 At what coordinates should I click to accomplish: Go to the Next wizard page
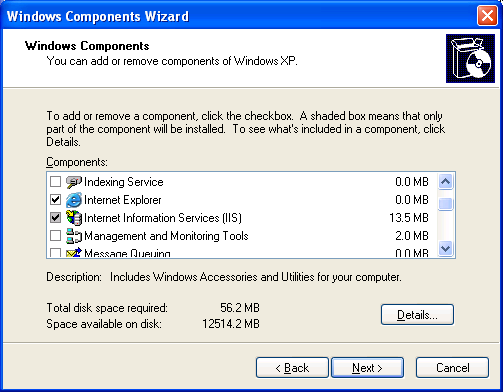coord(367,368)
